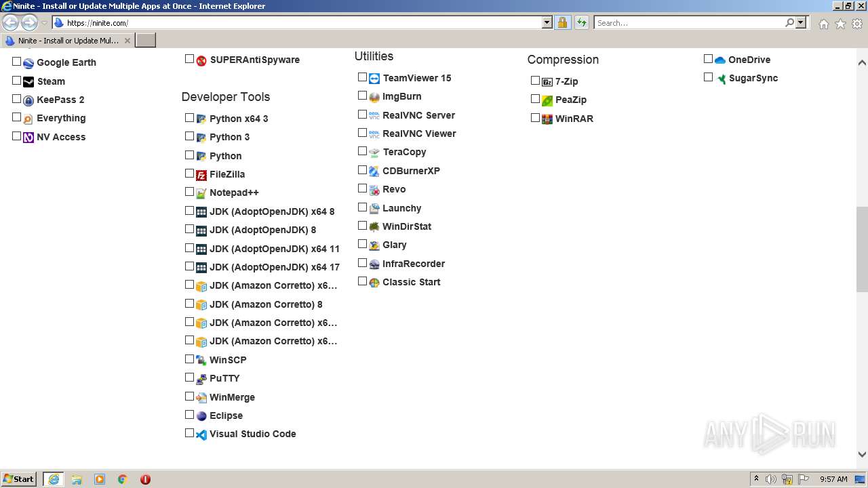Screen dimensions: 868x488
Task: Open the favorites star icon
Action: coord(840,24)
